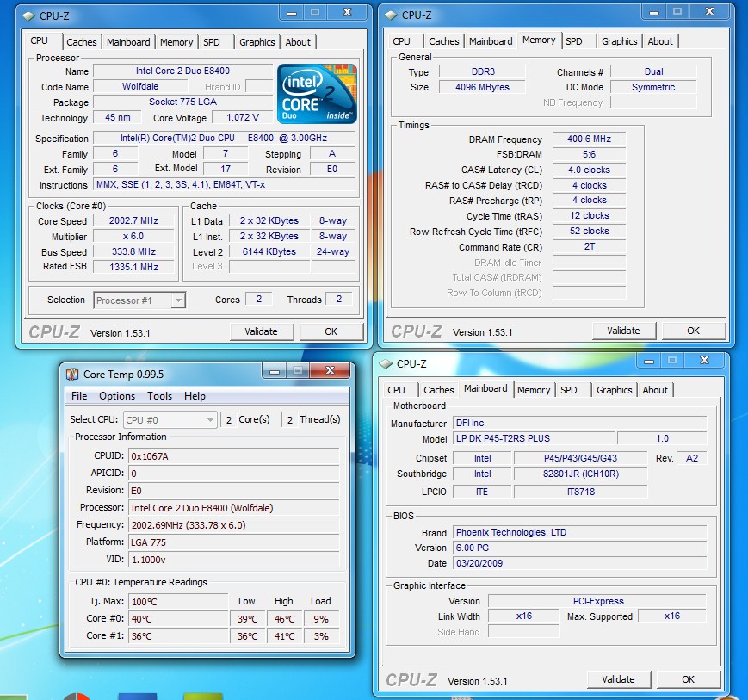
Task: Click the BIOS Brand Phoenix Technologies, LTD
Action: point(579,532)
